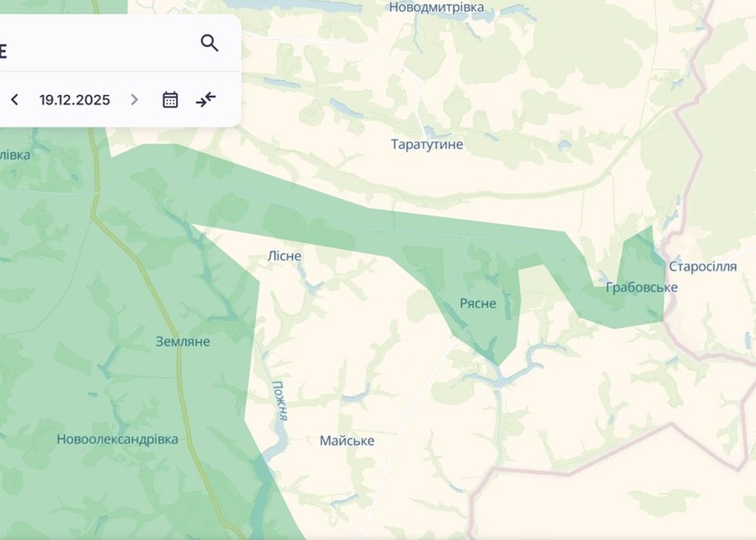Screen dimensions: 756x540
Task: Select the Грабовське label on the map
Action: pos(641,287)
